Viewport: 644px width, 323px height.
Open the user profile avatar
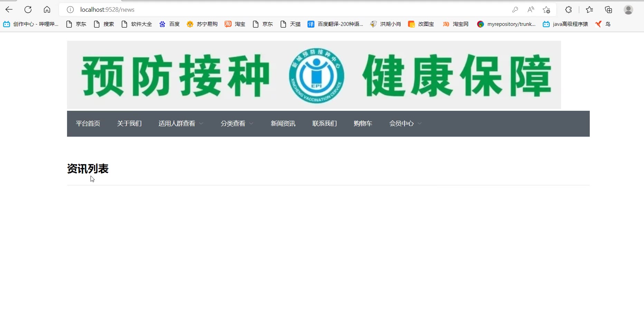(628, 10)
